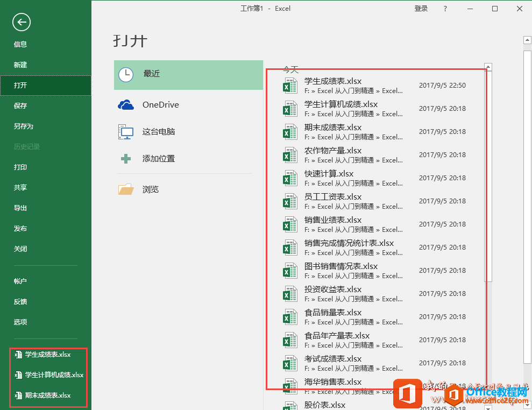532x410 pixels.
Task: Open 农作物产量.xlsx from recent files
Action: (334, 151)
